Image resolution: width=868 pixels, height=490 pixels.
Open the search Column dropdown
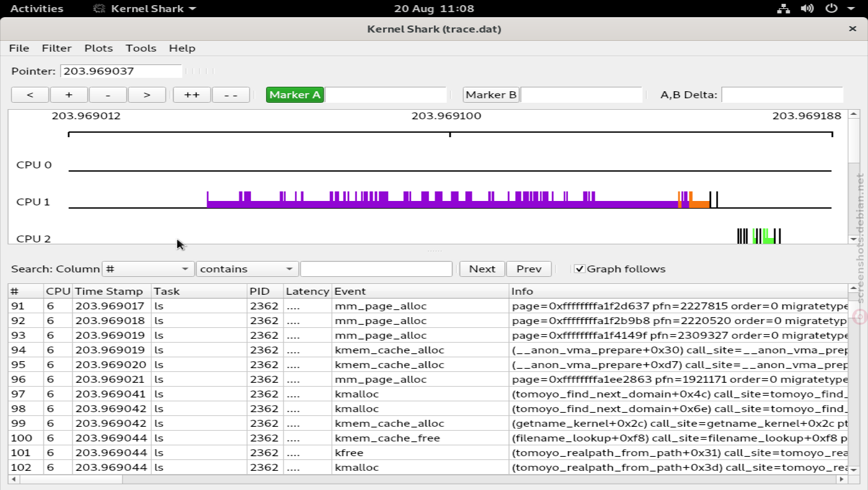point(148,269)
